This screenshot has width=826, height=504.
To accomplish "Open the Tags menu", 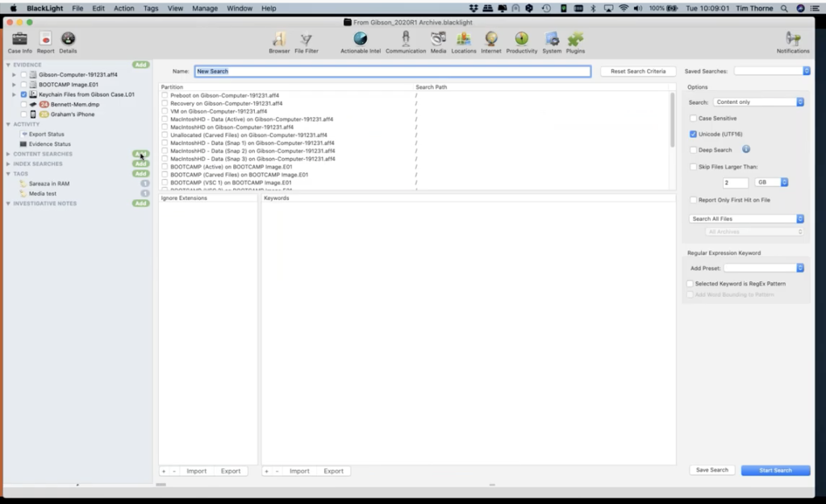I will point(151,8).
